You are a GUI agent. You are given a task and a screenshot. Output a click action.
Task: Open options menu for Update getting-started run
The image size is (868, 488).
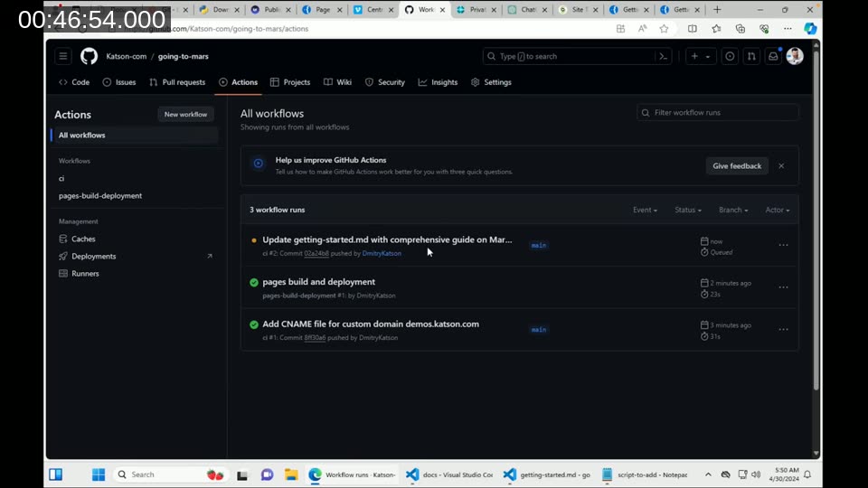[783, 245]
